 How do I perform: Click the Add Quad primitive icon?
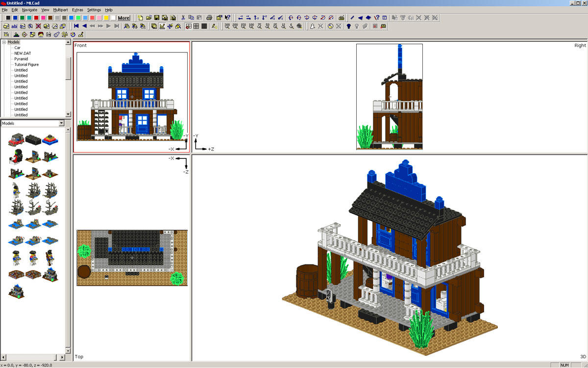pyautogui.click(x=368, y=18)
